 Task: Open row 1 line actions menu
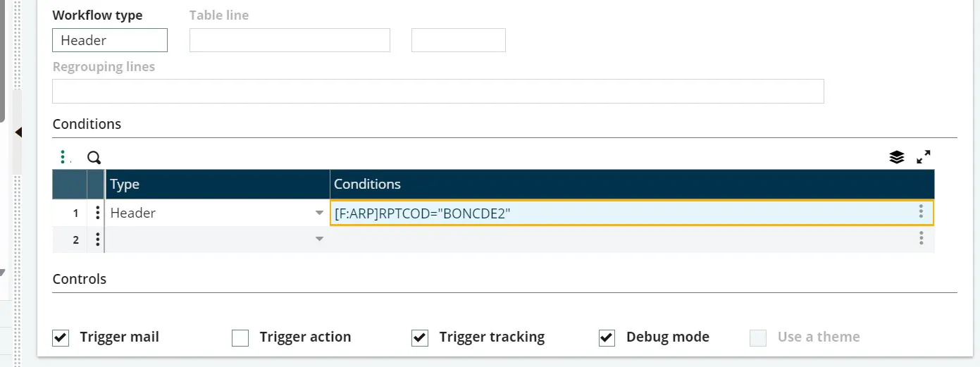(97, 213)
